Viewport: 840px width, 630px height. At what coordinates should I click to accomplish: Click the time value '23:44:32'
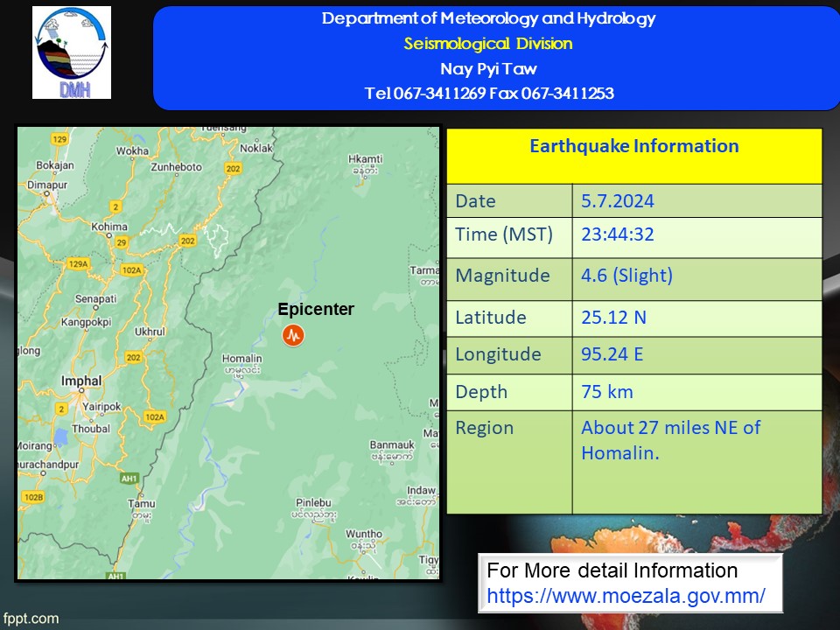point(618,234)
